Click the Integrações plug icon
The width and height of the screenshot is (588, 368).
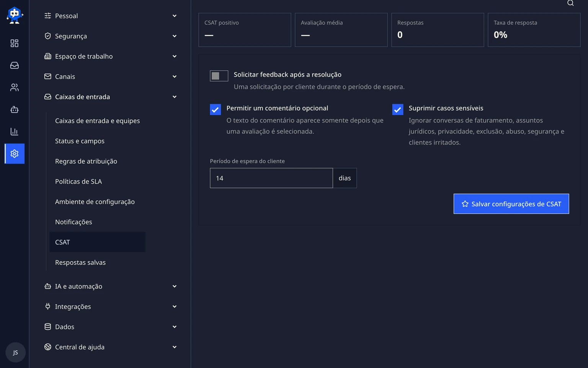tap(48, 307)
